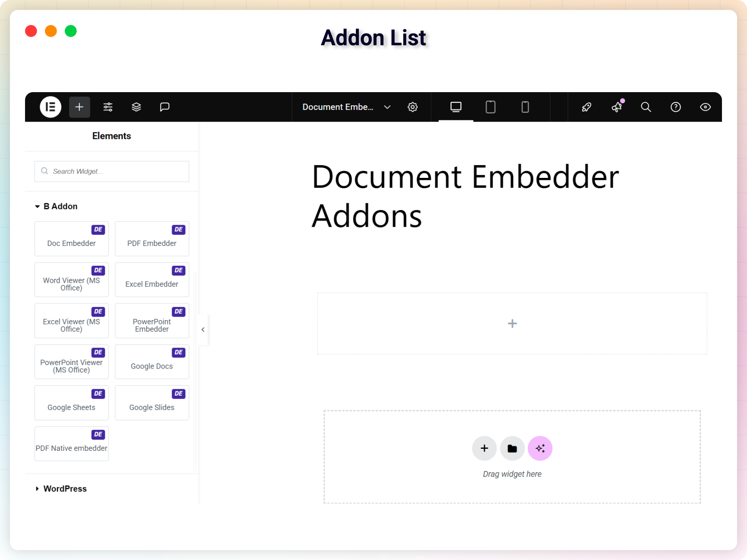
Task: Select the PowerPoint Embedder widget
Action: (152, 321)
